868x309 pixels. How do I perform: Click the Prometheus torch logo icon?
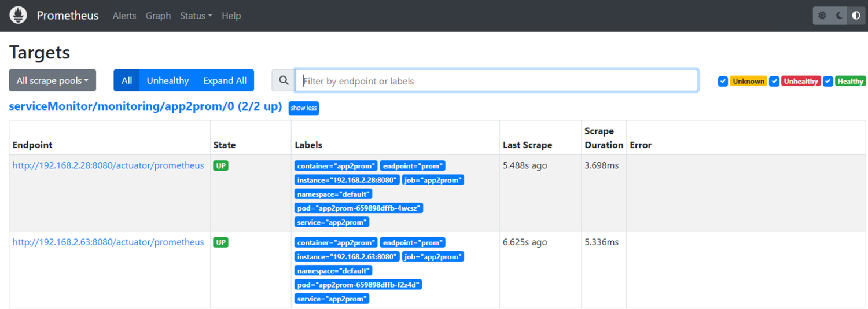[x=19, y=15]
